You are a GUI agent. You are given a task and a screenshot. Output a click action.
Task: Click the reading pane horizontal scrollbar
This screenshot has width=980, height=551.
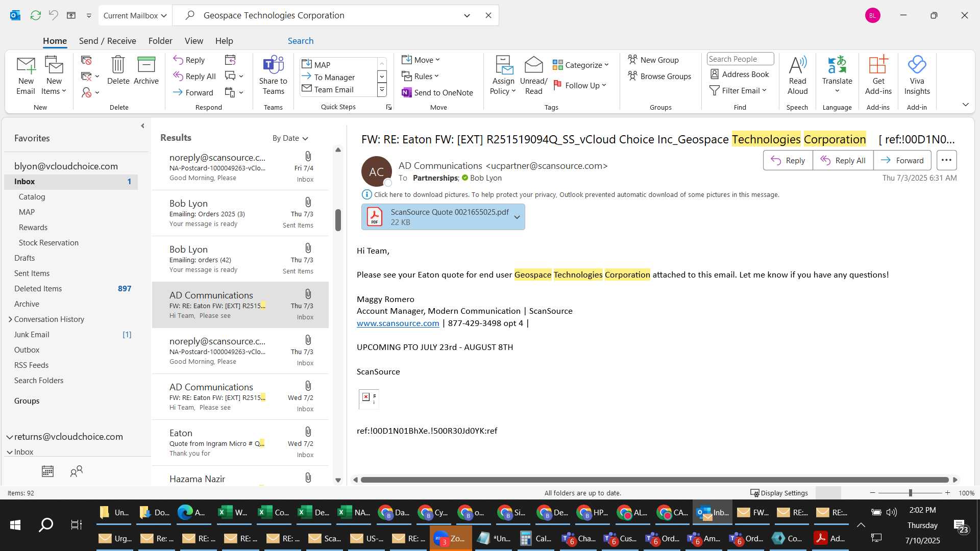click(x=654, y=480)
